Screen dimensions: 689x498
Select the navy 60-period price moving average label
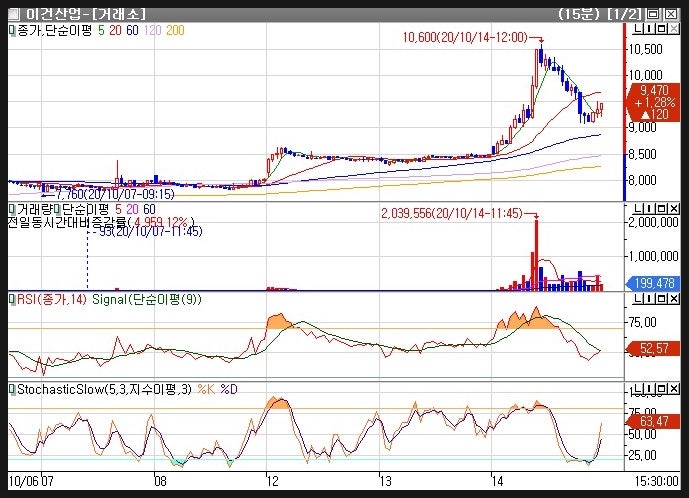pyautogui.click(x=132, y=30)
